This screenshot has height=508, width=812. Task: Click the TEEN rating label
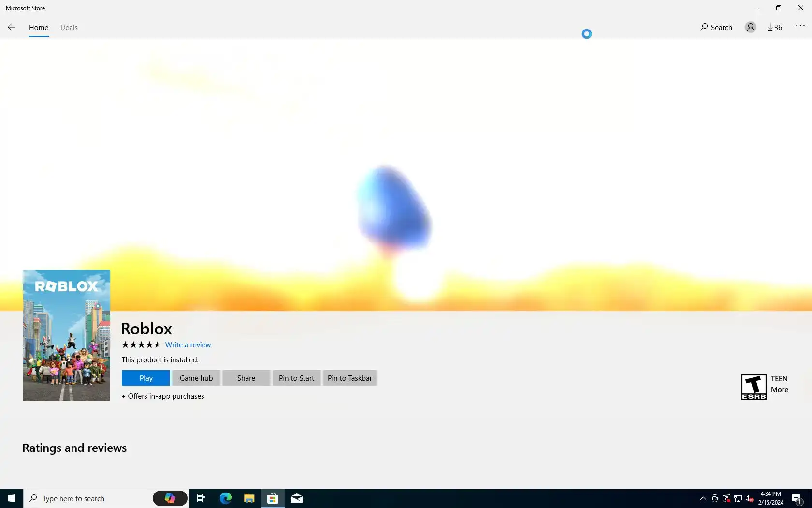pos(779,379)
